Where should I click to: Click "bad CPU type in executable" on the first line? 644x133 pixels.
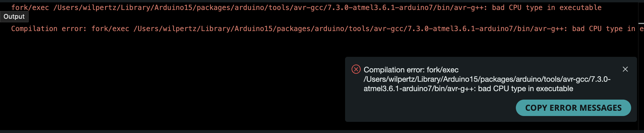point(546,8)
